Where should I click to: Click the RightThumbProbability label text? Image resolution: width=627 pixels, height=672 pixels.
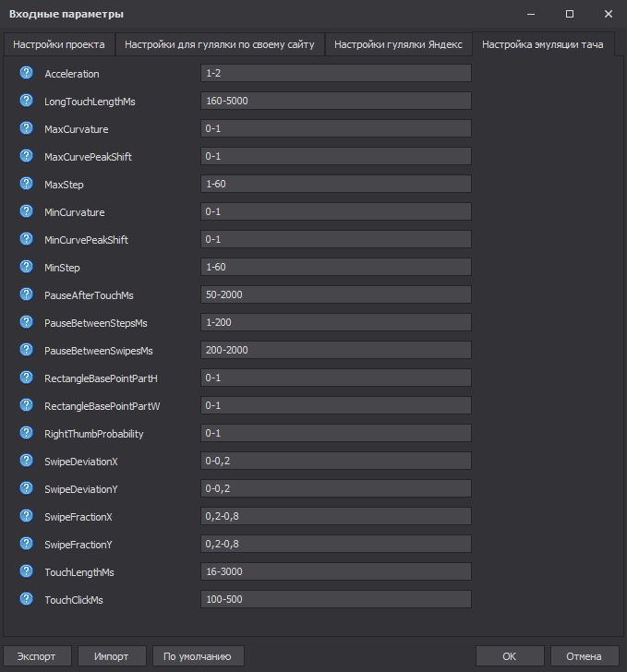[x=94, y=434]
